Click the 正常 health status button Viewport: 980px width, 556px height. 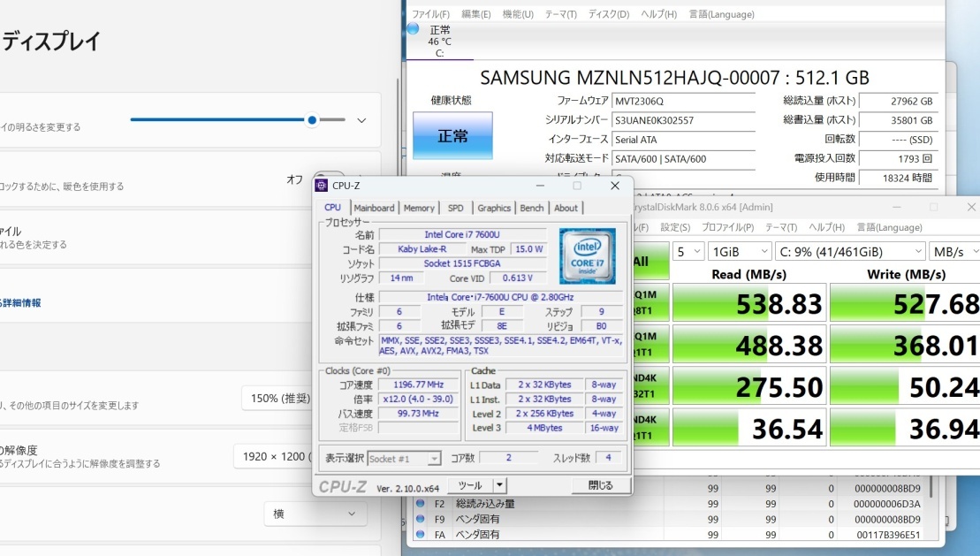click(452, 135)
